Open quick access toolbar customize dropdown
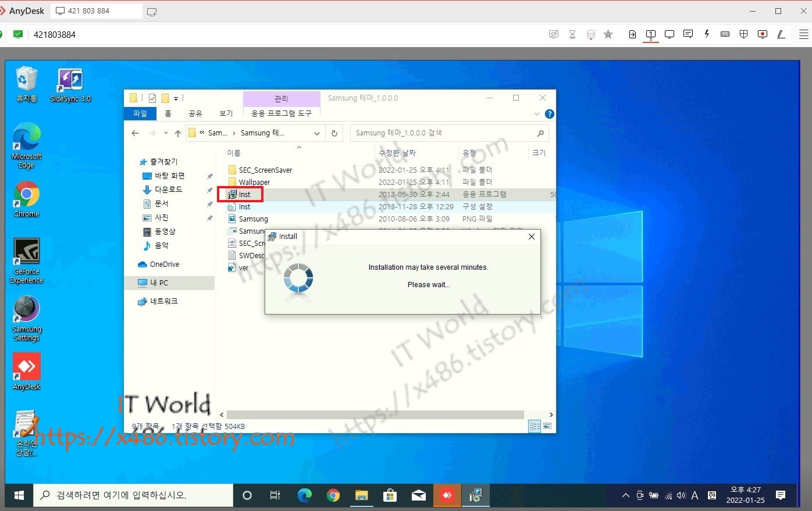Viewport: 812px width, 511px height. pos(176,98)
